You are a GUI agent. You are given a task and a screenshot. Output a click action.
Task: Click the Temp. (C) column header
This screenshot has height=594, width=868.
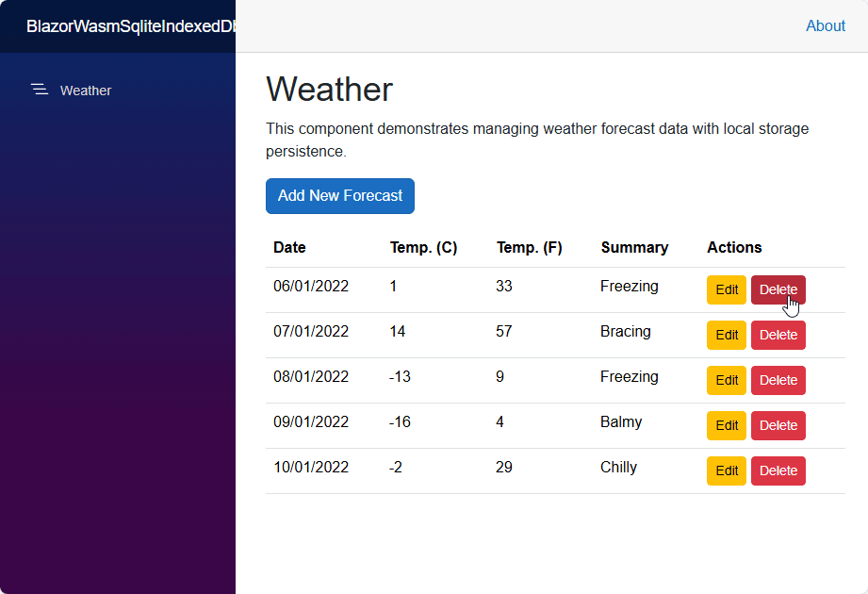click(x=423, y=248)
